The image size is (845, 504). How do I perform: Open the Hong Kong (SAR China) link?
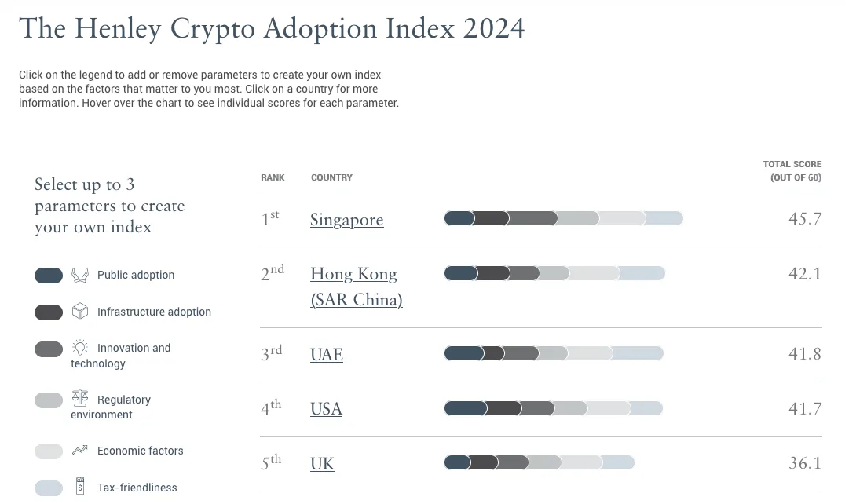357,287
